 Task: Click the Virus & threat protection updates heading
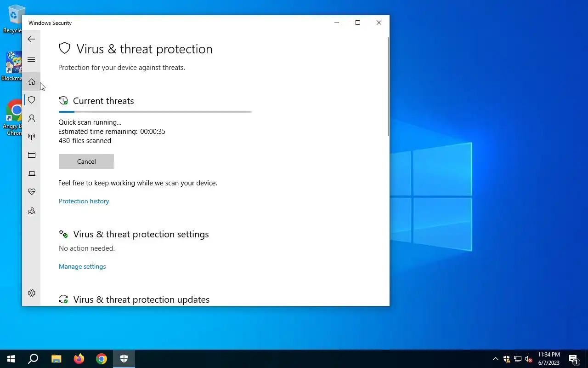tap(141, 299)
